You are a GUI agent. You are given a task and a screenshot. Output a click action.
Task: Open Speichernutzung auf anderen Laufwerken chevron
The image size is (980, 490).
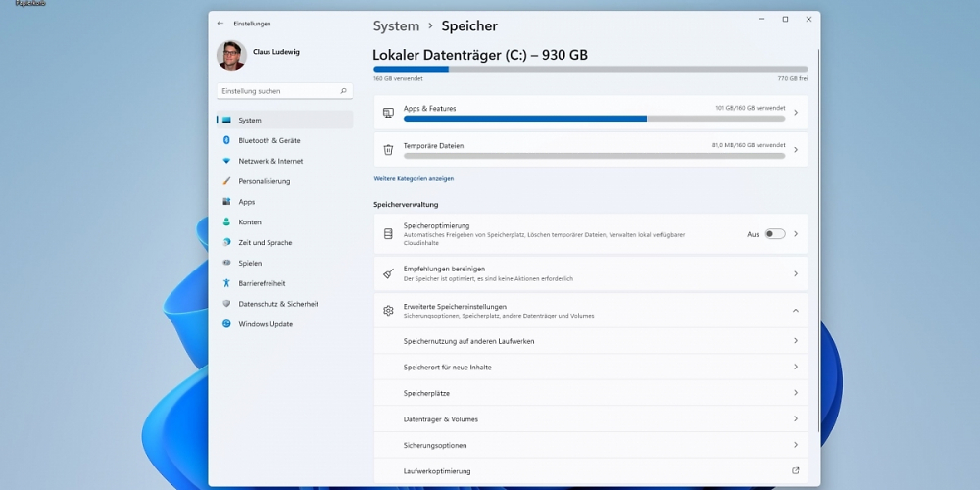[796, 341]
